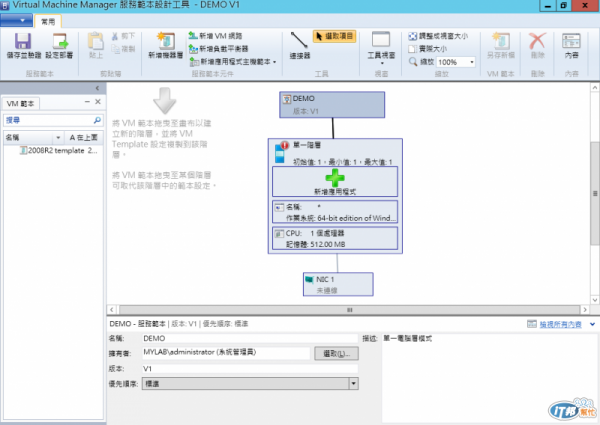The height and width of the screenshot is (425, 600).
Task: Open Configure Deployment (設定部署) in ribbon
Action: (x=59, y=45)
